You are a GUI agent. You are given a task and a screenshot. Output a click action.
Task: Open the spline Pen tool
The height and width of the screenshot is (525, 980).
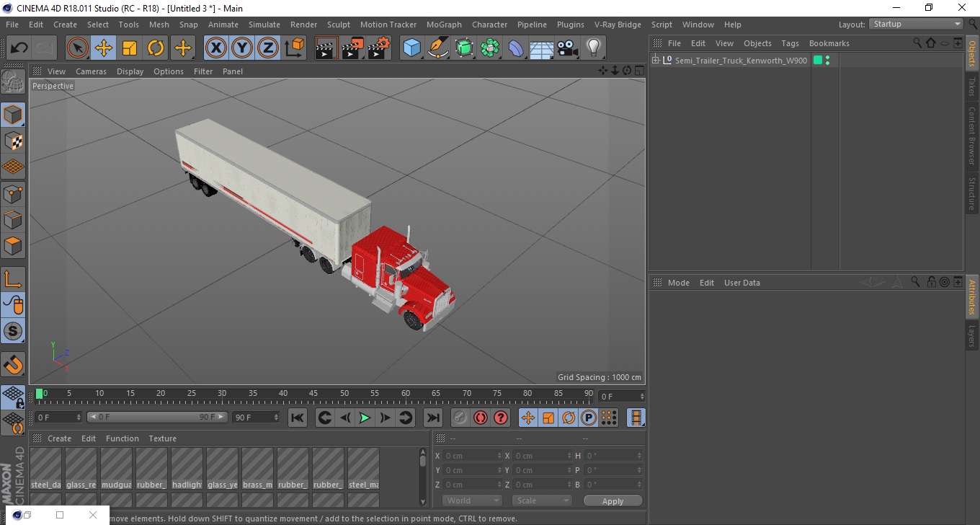coord(438,48)
